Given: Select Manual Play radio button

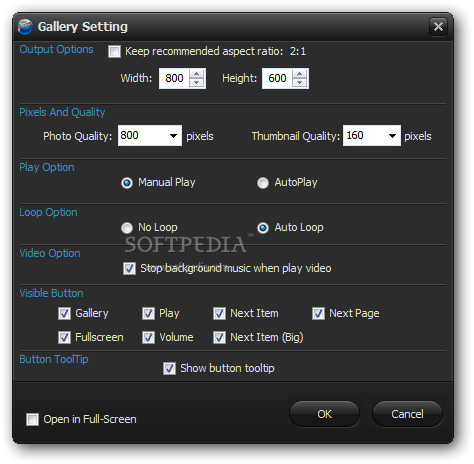Looking at the screenshot, I should (127, 183).
